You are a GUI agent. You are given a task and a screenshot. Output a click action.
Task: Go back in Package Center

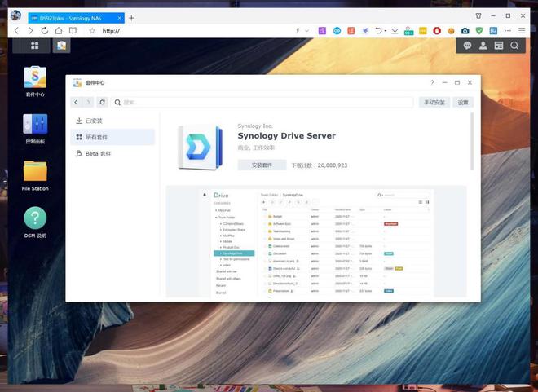[76, 102]
